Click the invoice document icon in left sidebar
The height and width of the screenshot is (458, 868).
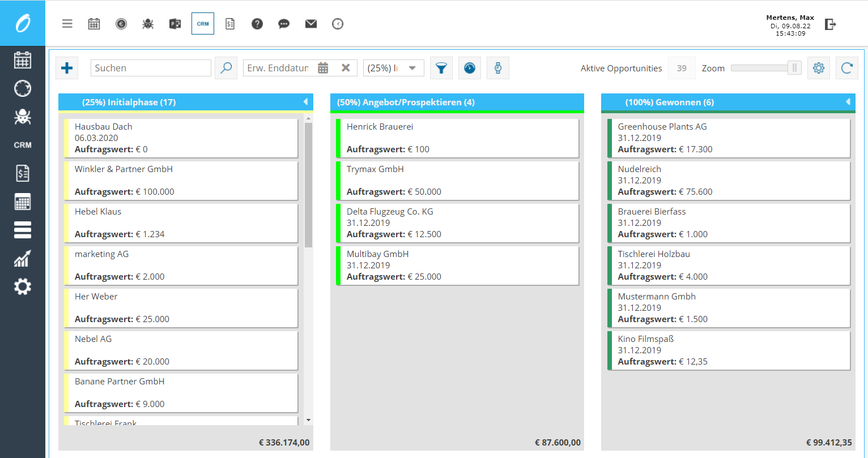[x=23, y=173]
